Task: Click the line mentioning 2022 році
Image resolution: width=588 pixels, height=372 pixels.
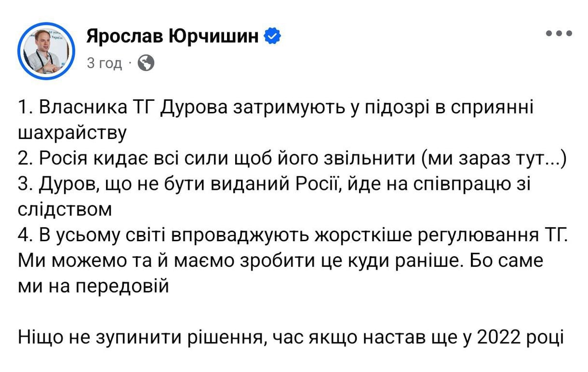Action: (x=290, y=334)
